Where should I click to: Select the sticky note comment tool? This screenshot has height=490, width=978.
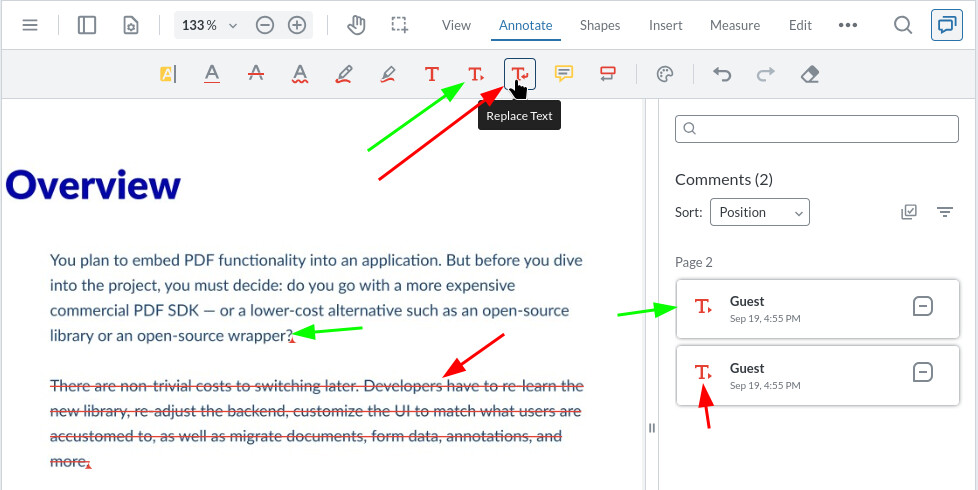564,74
